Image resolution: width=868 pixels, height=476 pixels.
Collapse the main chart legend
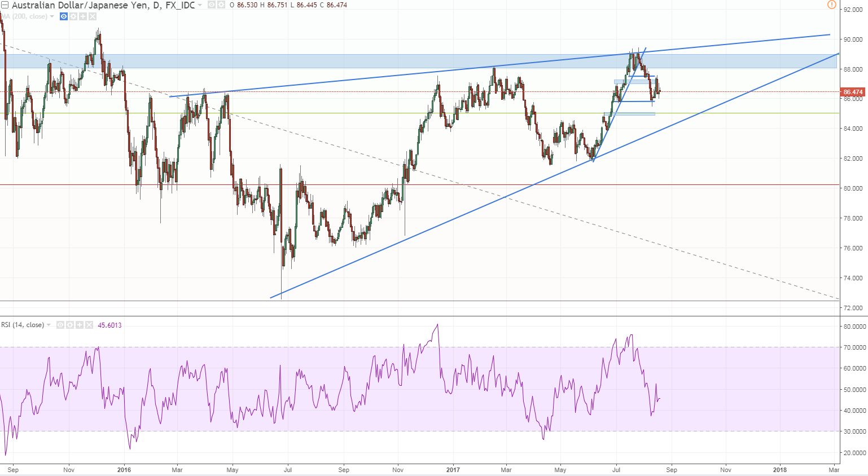tap(5, 5)
